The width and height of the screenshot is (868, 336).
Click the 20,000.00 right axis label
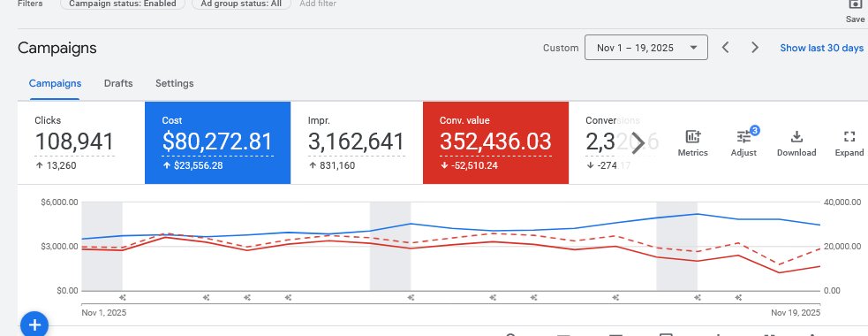tap(842, 246)
